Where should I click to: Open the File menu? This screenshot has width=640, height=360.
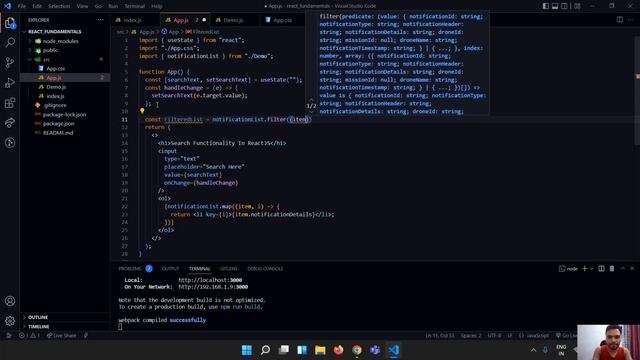[x=22, y=6]
